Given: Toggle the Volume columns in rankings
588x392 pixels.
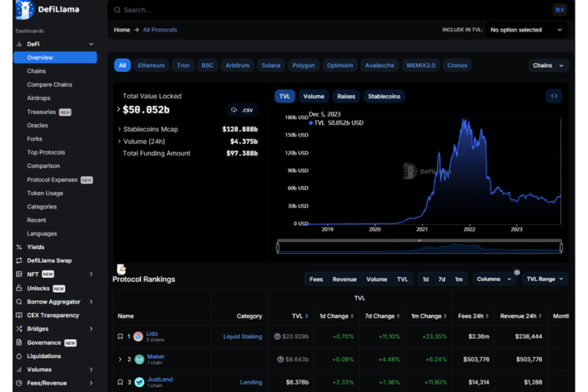Looking at the screenshot, I should coord(377,279).
